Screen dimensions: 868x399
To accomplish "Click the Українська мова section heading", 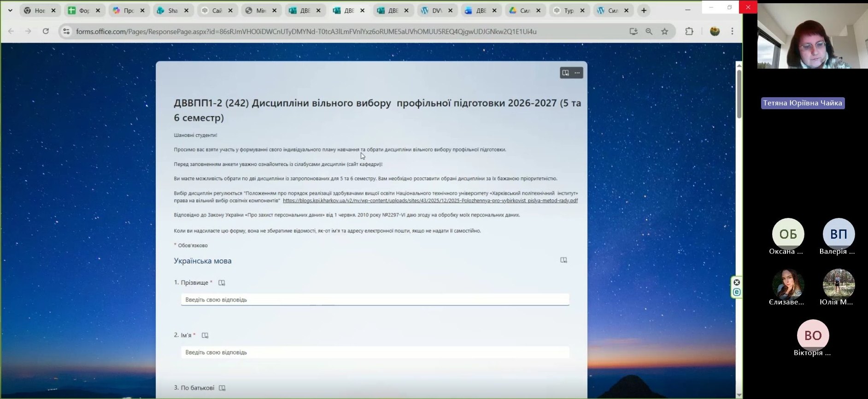I will pyautogui.click(x=203, y=261).
